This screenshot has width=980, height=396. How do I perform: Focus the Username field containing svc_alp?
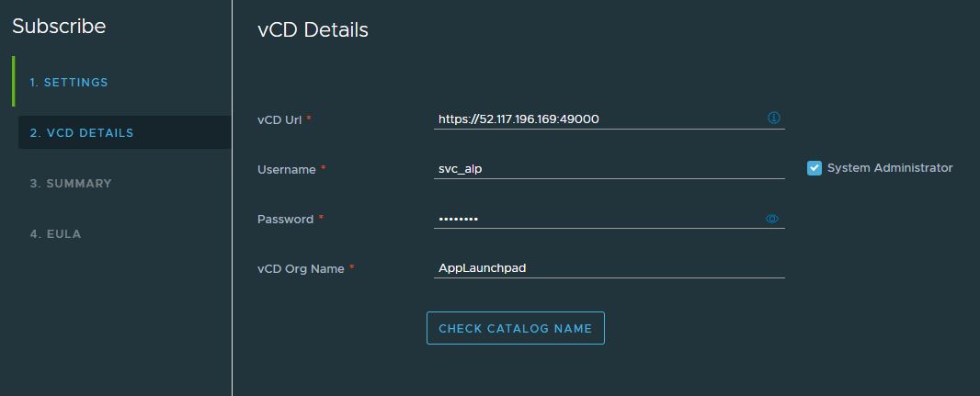tap(607, 168)
